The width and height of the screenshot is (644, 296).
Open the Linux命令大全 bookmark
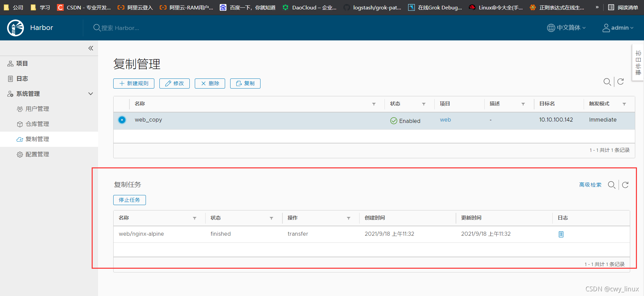[496, 7]
